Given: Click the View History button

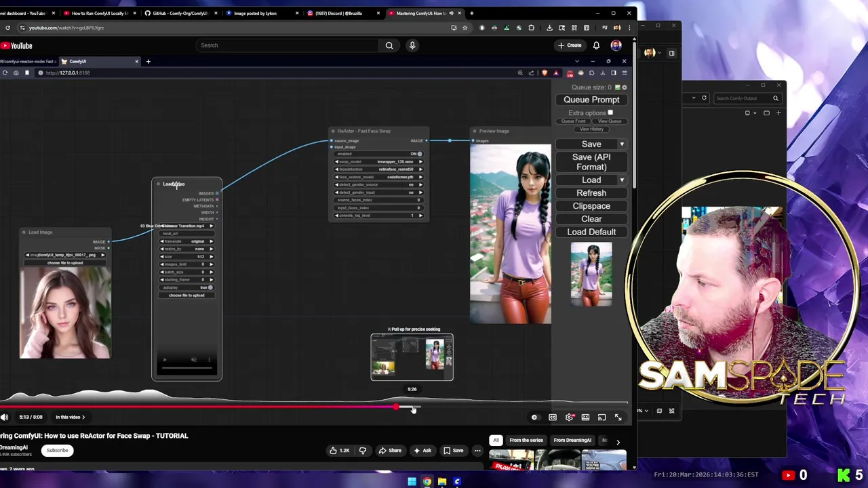Looking at the screenshot, I should [591, 129].
